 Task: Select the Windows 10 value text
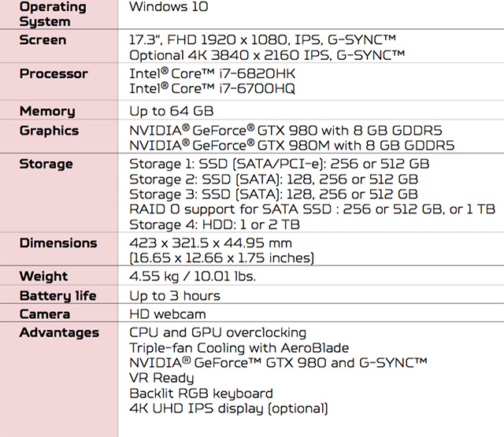(169, 7)
